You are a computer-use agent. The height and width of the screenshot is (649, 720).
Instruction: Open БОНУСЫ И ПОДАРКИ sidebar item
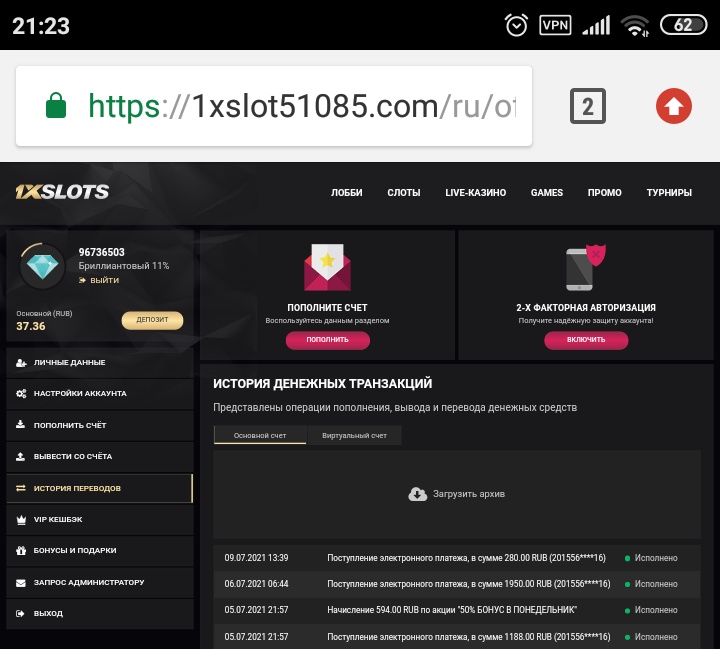click(100, 551)
